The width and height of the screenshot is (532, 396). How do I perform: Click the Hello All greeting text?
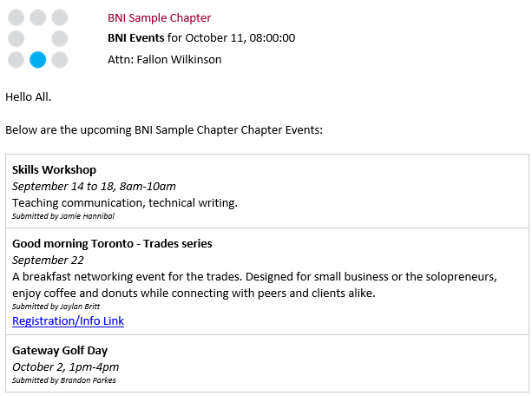point(29,96)
